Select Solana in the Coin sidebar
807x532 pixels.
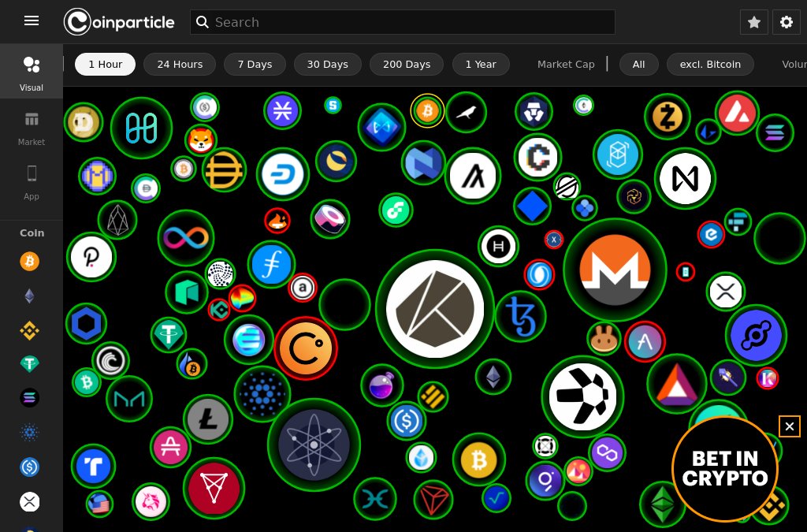pos(29,398)
